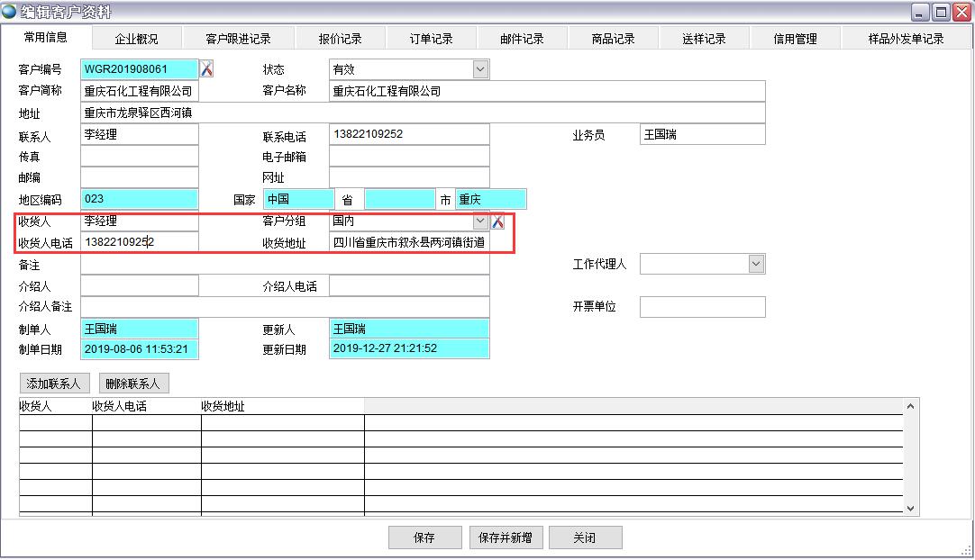Screen dimensions: 975x560
Task: Click the contact table's scroll-up arrow
Action: click(909, 406)
